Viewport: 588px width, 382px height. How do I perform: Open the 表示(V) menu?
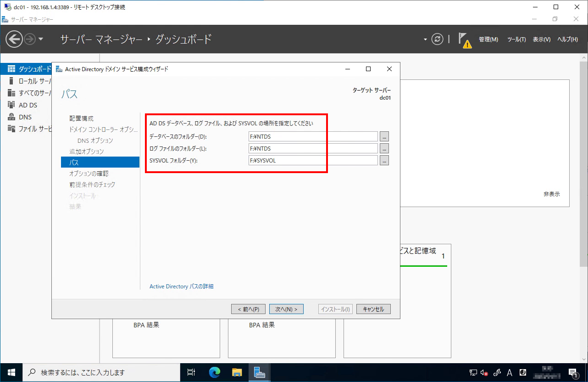click(x=541, y=39)
